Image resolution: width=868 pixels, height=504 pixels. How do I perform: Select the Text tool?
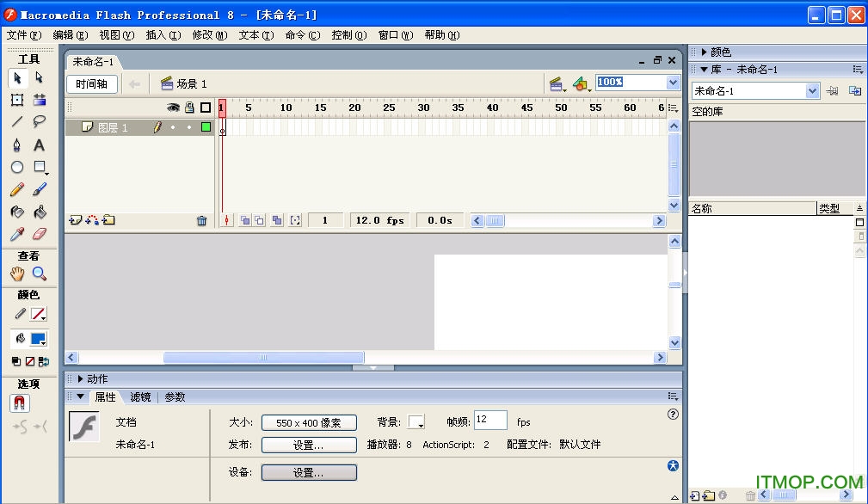(x=39, y=145)
